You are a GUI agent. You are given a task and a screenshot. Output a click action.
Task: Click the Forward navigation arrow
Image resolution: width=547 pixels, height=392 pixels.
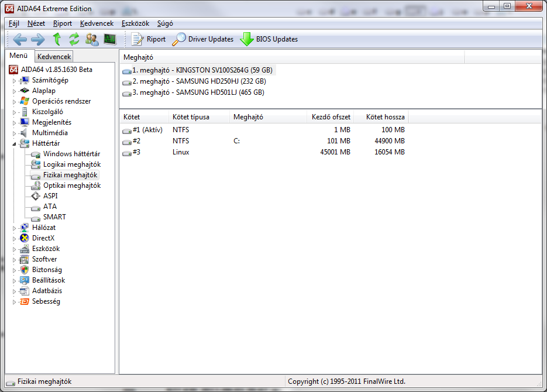pos(37,39)
